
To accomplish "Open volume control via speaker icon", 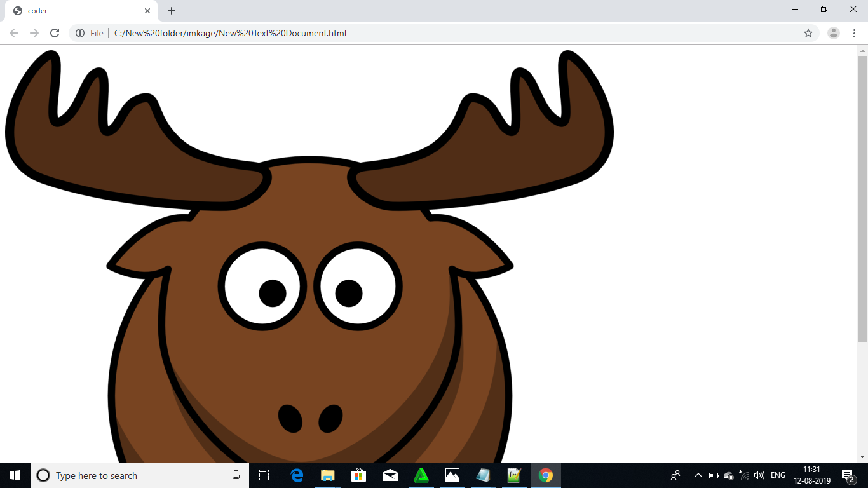I will [x=758, y=475].
